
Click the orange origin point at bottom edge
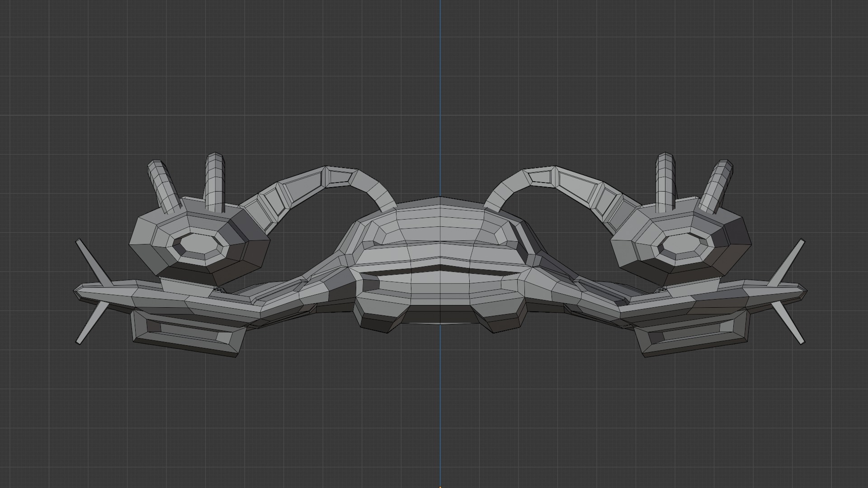tap(440, 487)
